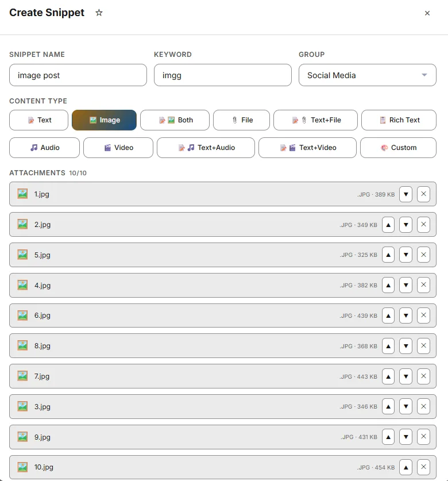Delete 4.jpg attachment
This screenshot has height=481, width=448.
(423, 285)
